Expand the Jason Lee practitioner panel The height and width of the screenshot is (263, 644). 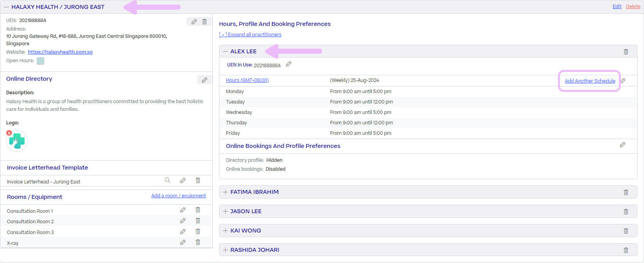(x=226, y=211)
